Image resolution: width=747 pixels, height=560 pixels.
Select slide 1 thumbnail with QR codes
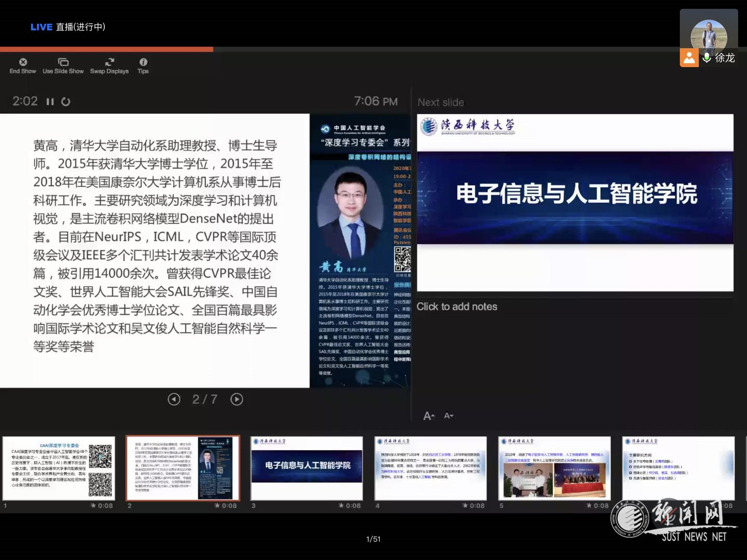(58, 468)
